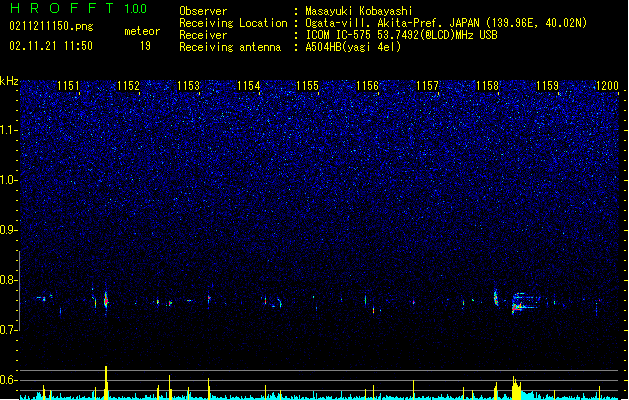Image resolution: width=629 pixels, height=400 pixels.
Task: Click the 0.6 kHz axis label
Action: 8,380
